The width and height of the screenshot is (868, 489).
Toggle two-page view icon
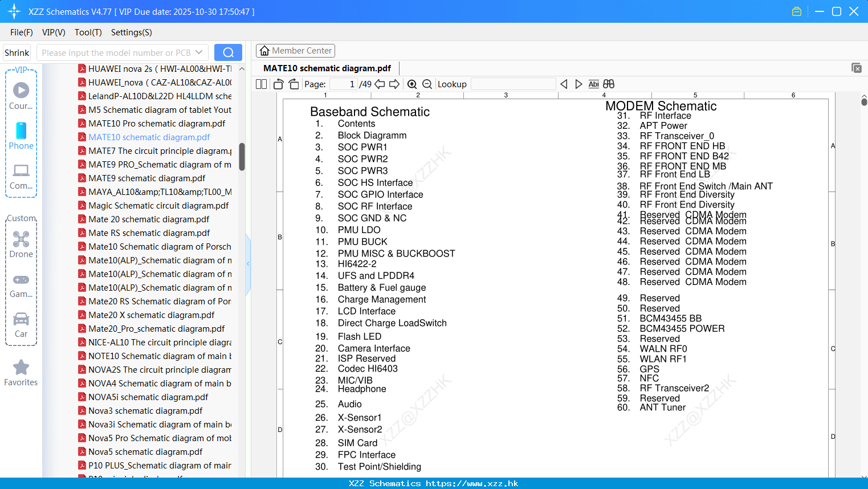[262, 84]
